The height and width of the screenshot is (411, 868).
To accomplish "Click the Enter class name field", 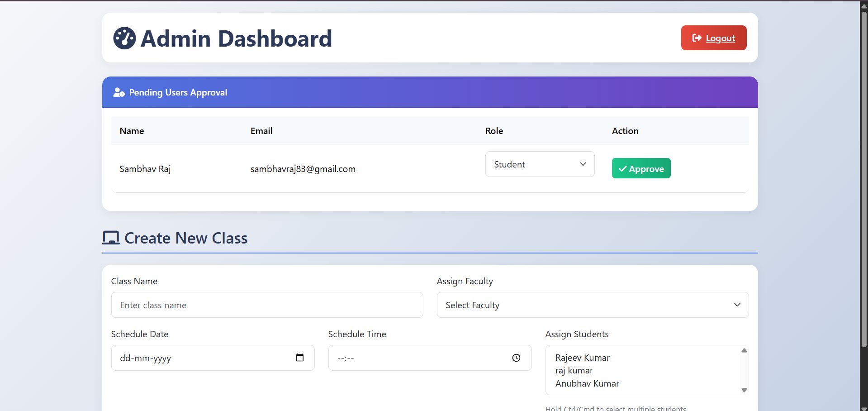I will (x=267, y=305).
